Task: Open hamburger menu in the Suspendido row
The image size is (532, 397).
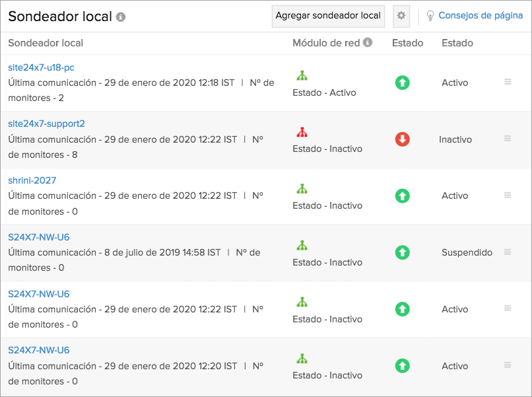Action: 508,252
